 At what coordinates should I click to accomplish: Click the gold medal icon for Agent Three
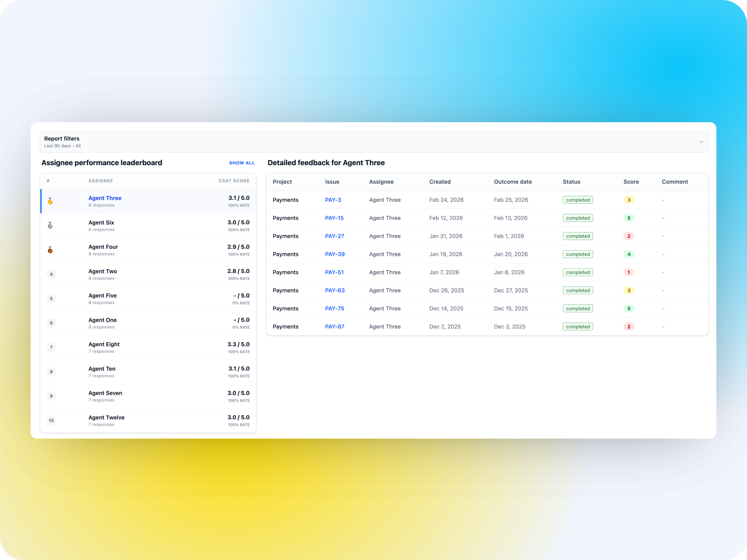click(x=50, y=201)
